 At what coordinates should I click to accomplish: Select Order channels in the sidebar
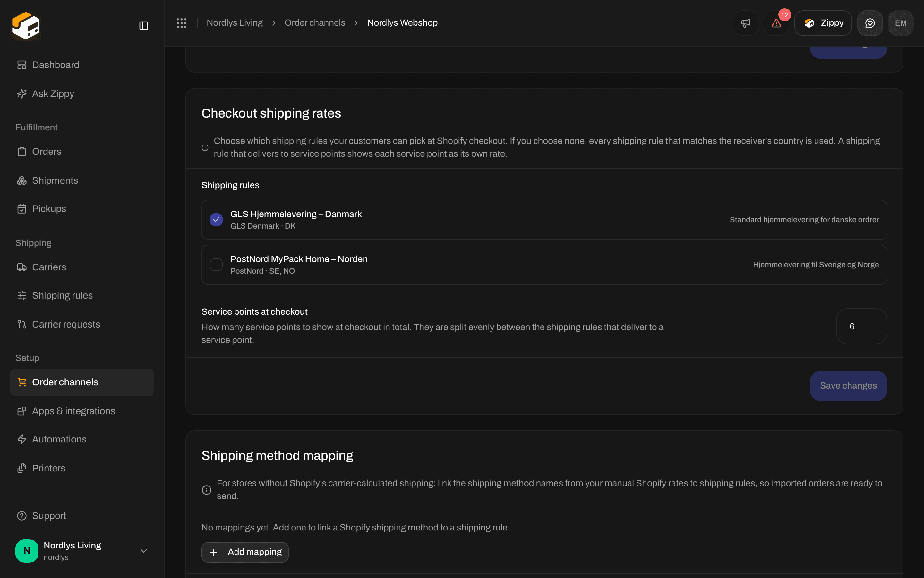click(x=82, y=382)
